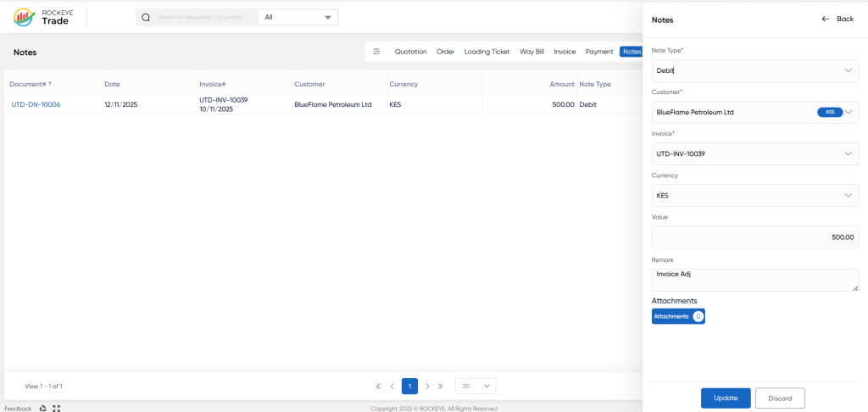Click the Remark text area
Image resolution: width=868 pixels, height=412 pixels.
click(755, 281)
